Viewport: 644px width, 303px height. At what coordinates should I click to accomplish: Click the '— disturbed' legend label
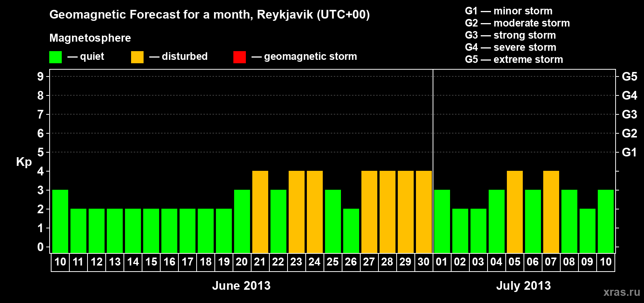click(x=178, y=56)
